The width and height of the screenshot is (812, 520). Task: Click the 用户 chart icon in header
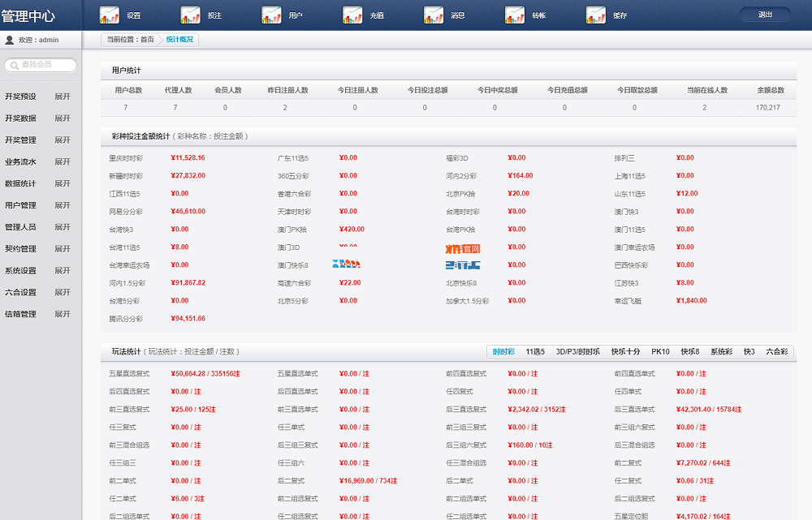(x=272, y=15)
